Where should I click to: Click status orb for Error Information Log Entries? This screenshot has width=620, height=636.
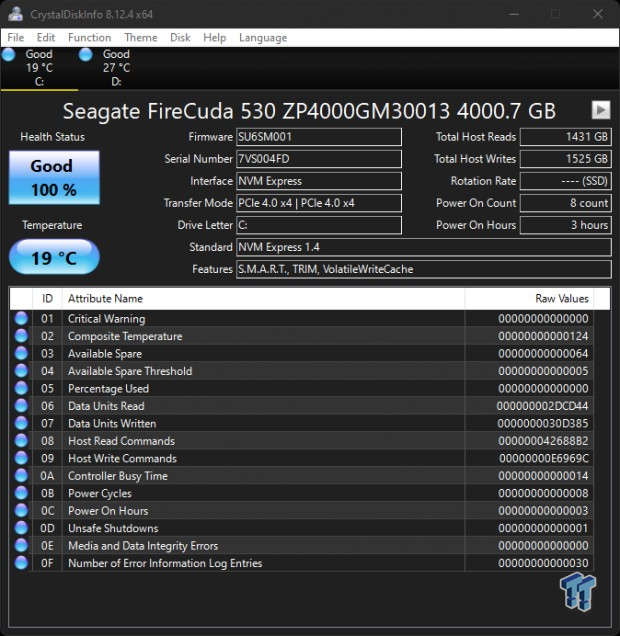[x=21, y=563]
